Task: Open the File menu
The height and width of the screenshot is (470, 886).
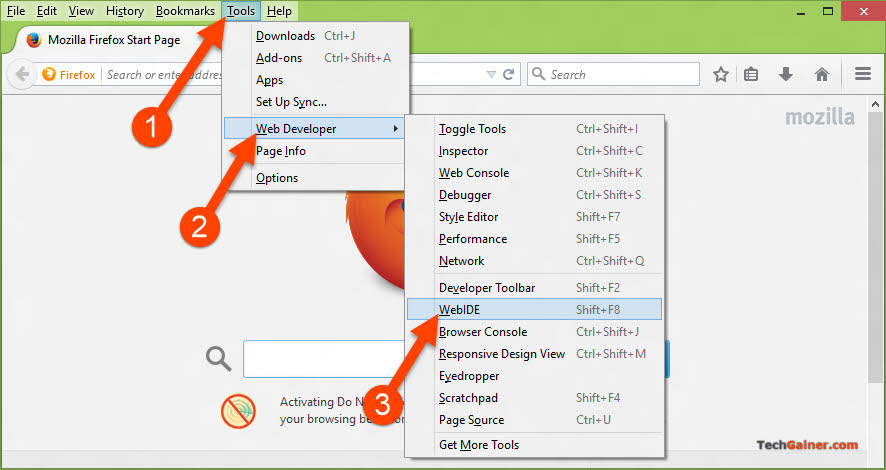Action: pos(16,11)
